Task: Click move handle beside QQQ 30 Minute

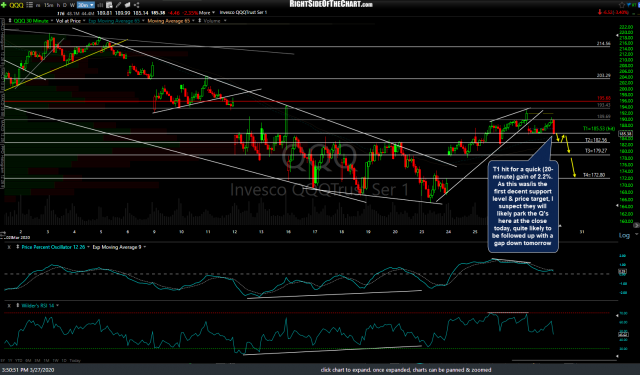Action: [10, 20]
